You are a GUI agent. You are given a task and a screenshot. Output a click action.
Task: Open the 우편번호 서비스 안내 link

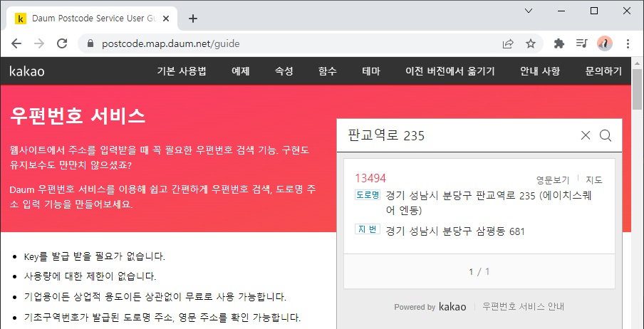tap(523, 307)
